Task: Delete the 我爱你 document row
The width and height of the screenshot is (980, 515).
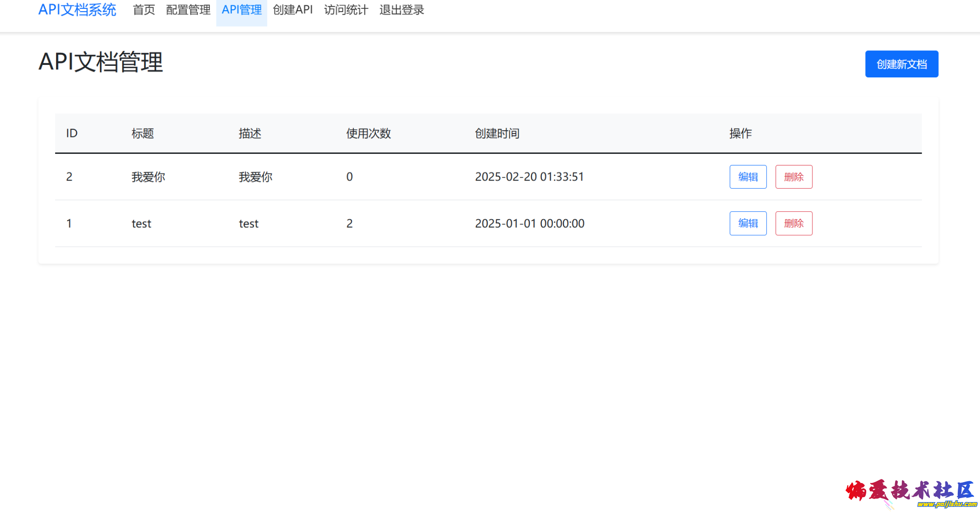Action: 793,177
